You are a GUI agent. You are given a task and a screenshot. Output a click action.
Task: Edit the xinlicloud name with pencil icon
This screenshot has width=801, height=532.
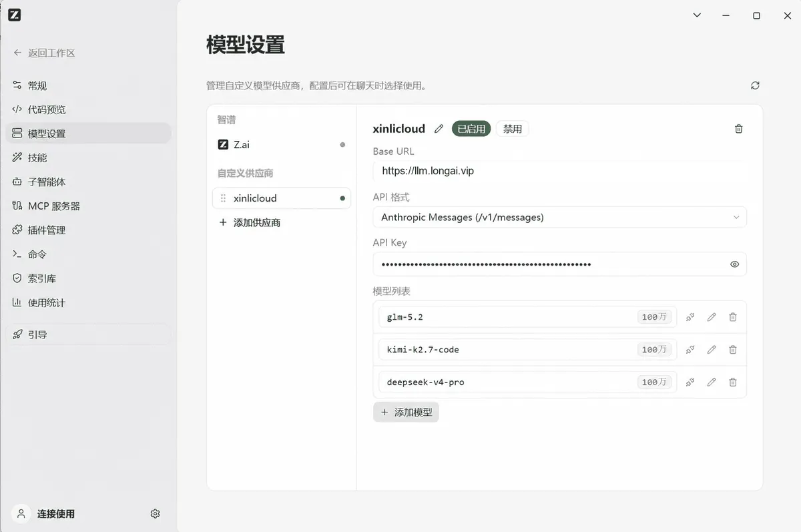(x=439, y=129)
